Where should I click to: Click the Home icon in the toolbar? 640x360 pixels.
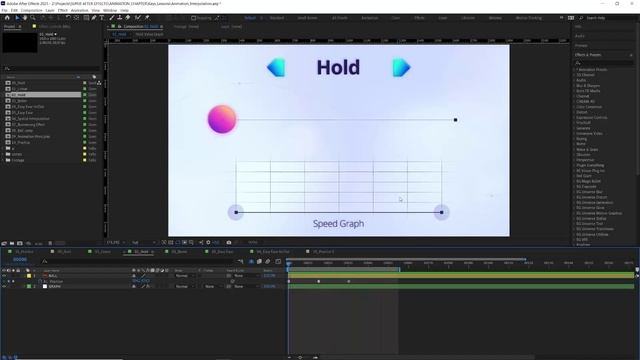tap(7, 18)
